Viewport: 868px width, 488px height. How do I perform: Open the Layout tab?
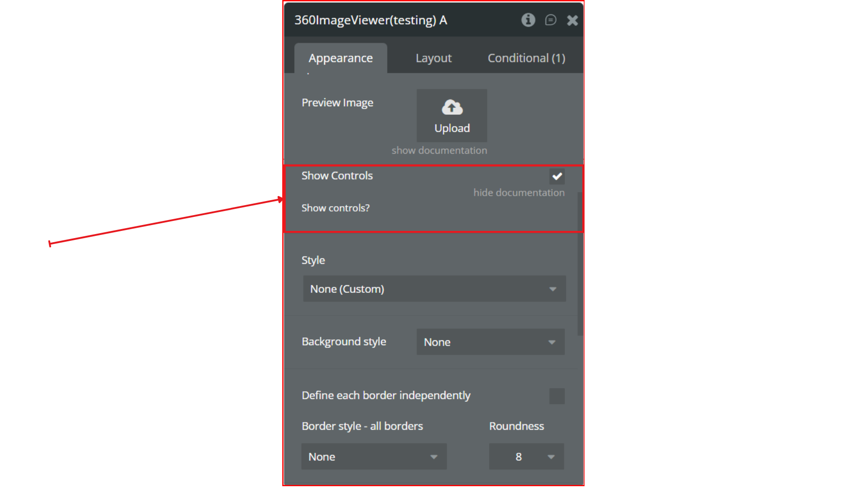[434, 58]
